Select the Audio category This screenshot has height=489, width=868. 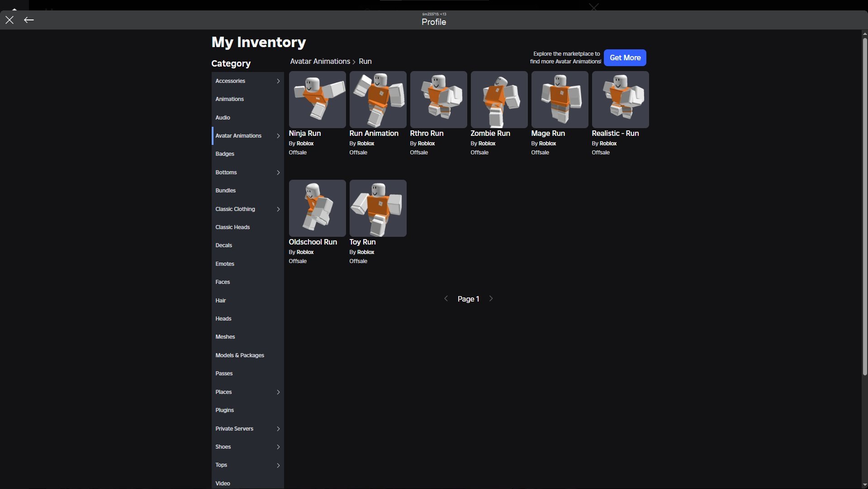(x=247, y=118)
